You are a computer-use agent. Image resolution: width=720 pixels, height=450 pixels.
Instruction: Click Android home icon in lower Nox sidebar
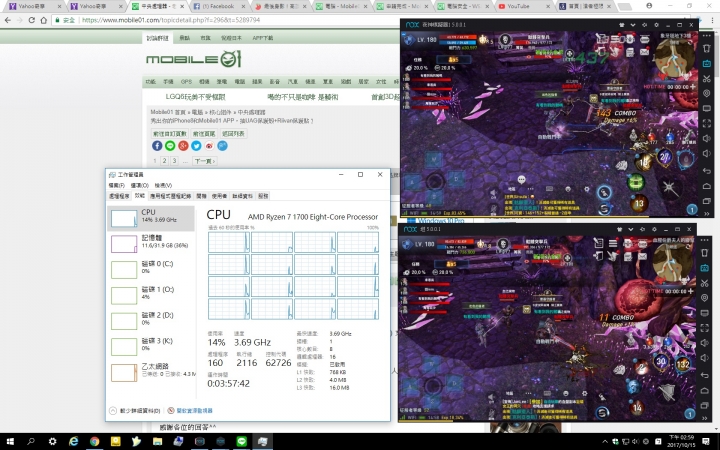point(705,390)
